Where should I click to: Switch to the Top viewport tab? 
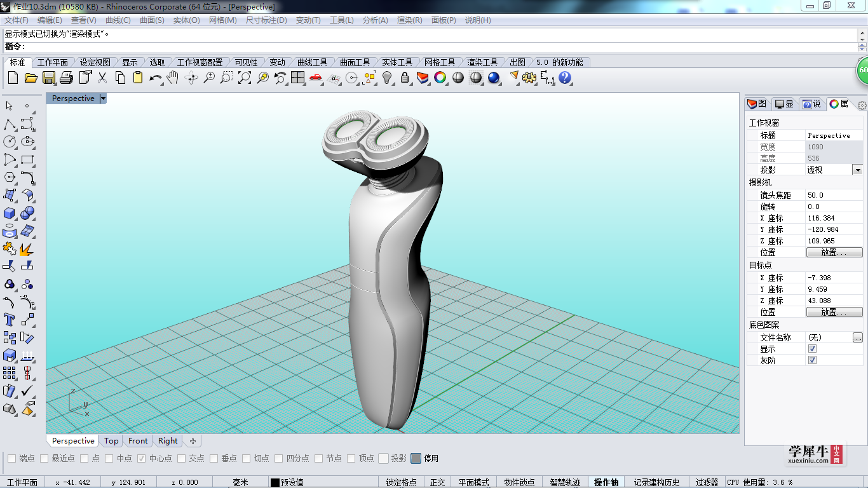[111, 441]
